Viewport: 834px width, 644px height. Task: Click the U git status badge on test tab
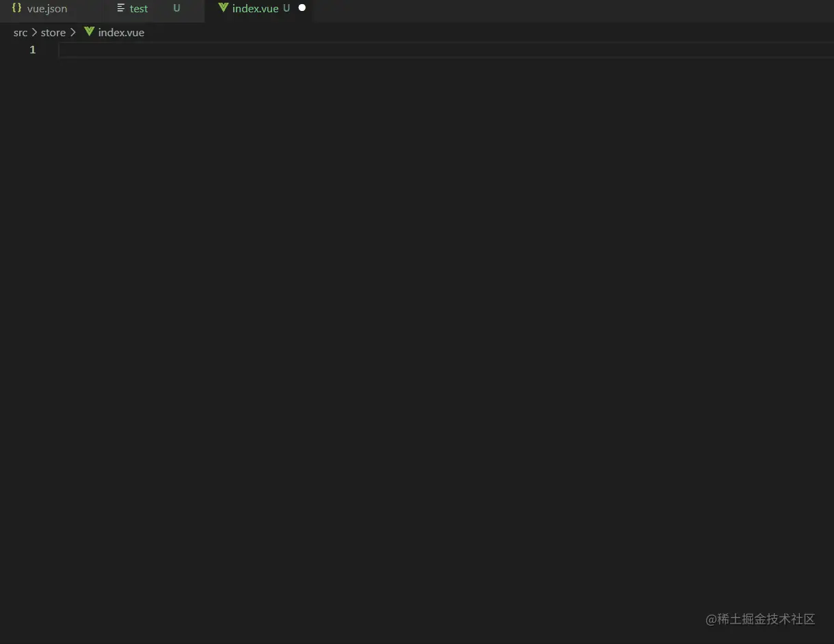176,8
